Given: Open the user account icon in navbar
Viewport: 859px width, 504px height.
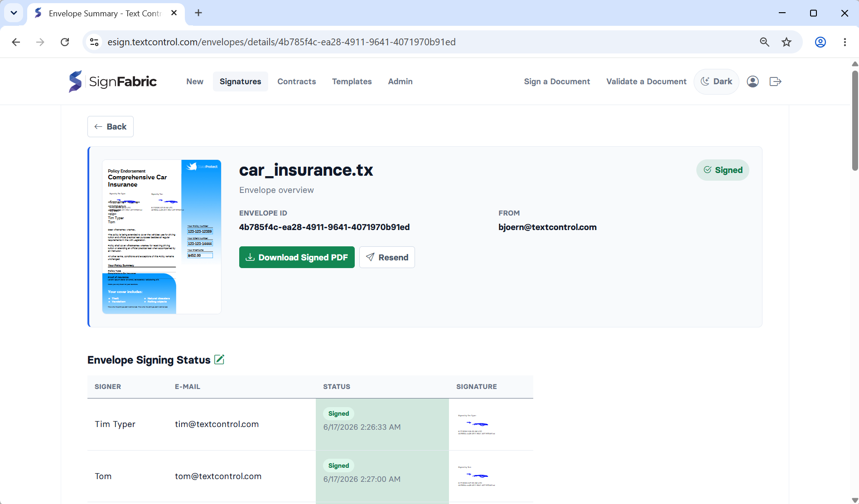Looking at the screenshot, I should click(x=753, y=82).
